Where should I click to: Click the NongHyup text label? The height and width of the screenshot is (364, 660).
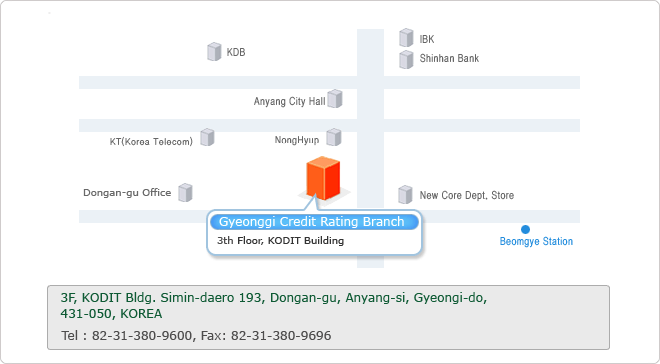(x=297, y=140)
